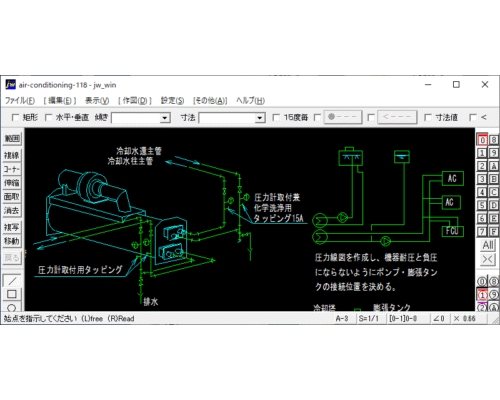Select the rectangle drawing tool

click(12, 294)
